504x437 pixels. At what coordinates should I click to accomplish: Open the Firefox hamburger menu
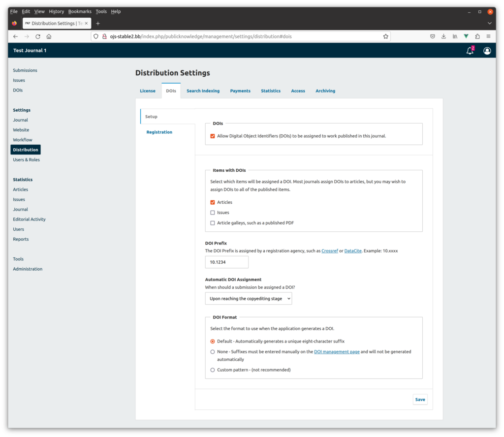tap(488, 36)
